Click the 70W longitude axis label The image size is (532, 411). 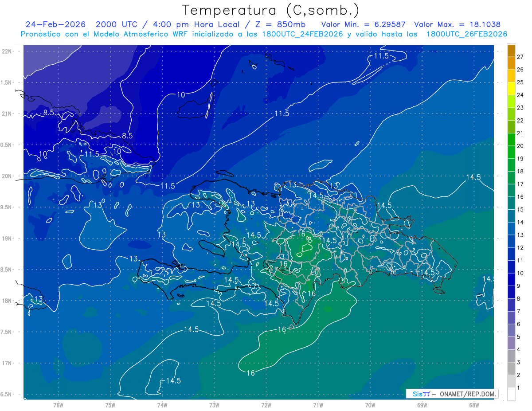tap(370, 405)
